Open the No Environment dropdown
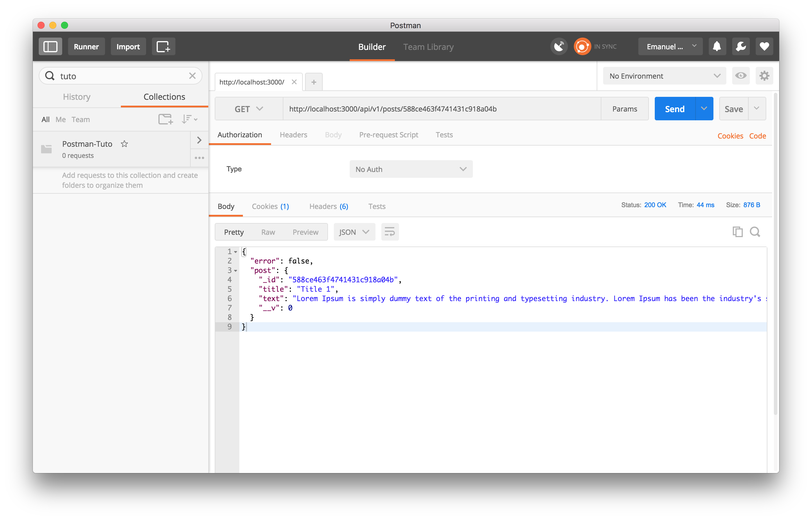 (664, 76)
